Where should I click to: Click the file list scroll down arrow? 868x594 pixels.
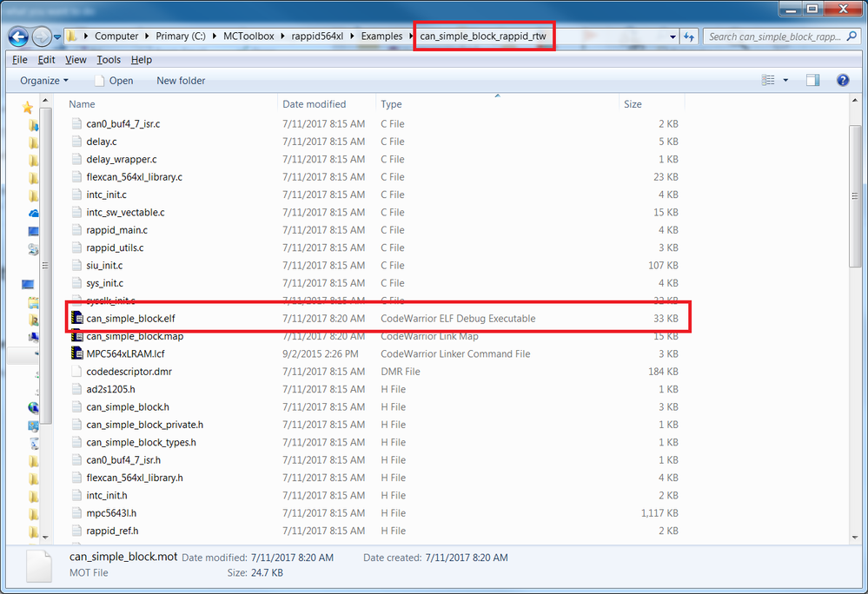[855, 537]
